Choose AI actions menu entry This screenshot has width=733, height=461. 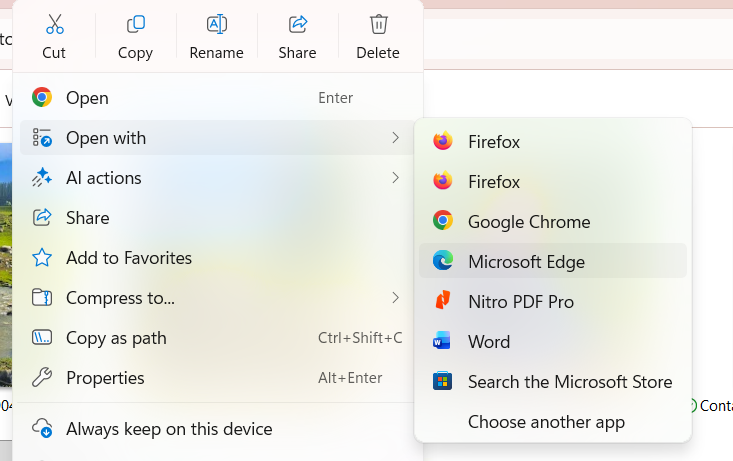[x=217, y=178]
